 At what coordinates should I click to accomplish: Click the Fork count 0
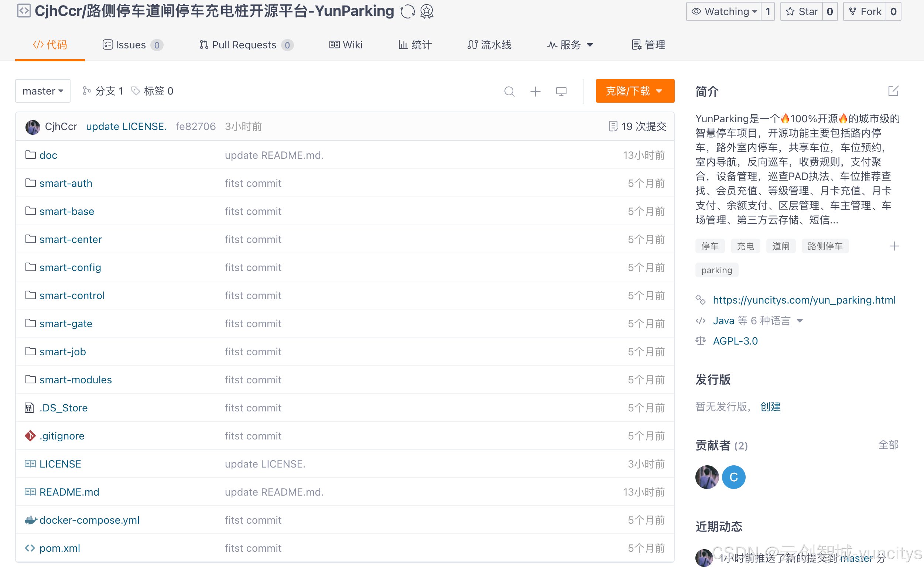click(x=893, y=12)
